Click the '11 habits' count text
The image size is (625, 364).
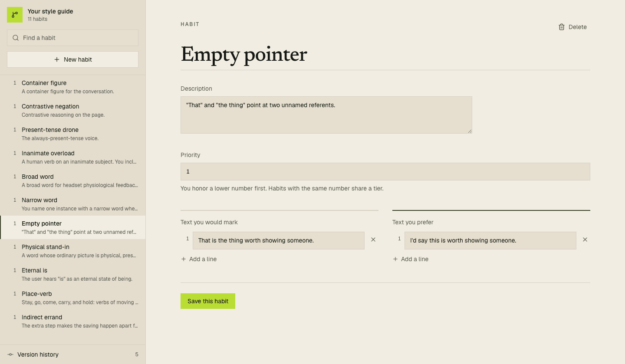pyautogui.click(x=38, y=19)
